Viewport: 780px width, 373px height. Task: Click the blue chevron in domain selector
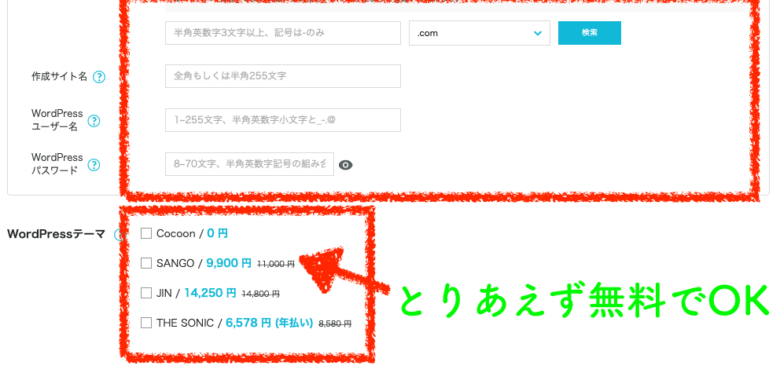click(x=537, y=33)
